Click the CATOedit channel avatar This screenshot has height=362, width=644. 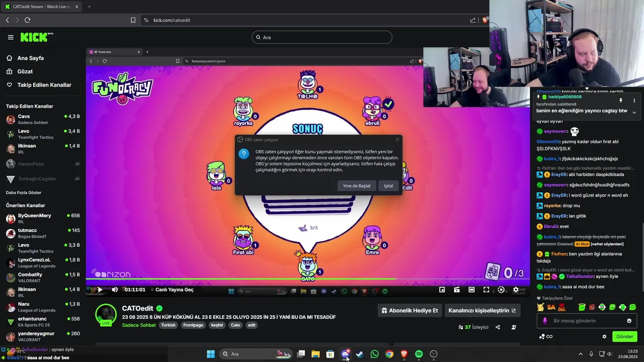[106, 315]
